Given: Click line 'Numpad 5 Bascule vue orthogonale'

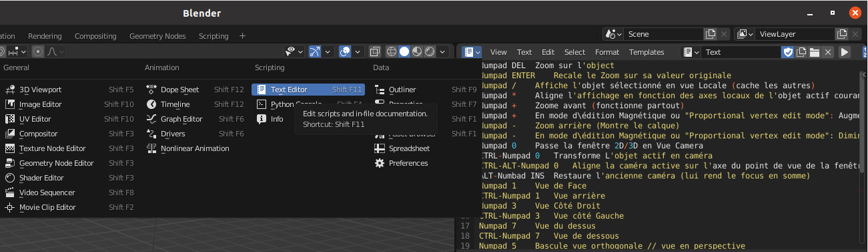Looking at the screenshot, I should [x=612, y=246].
